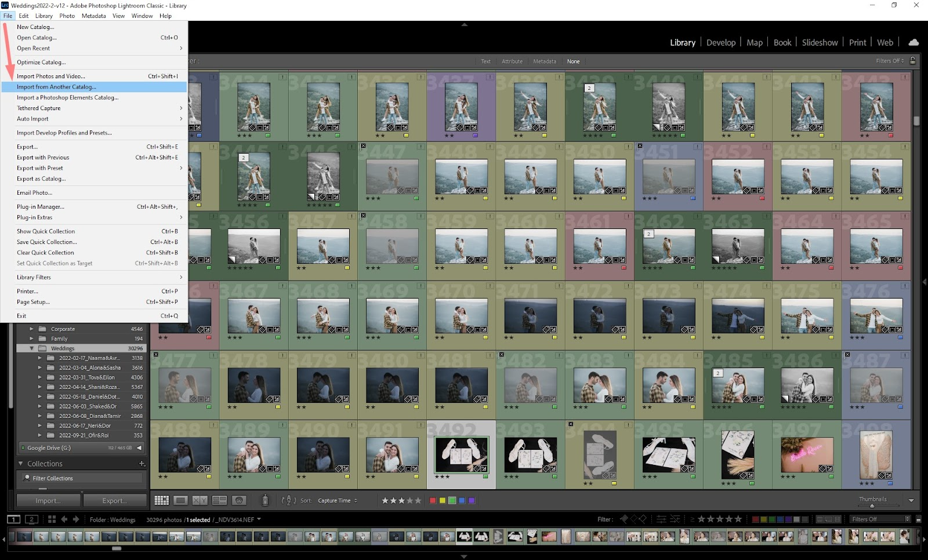
Task: Click the cloud sync status icon
Action: coord(913,42)
